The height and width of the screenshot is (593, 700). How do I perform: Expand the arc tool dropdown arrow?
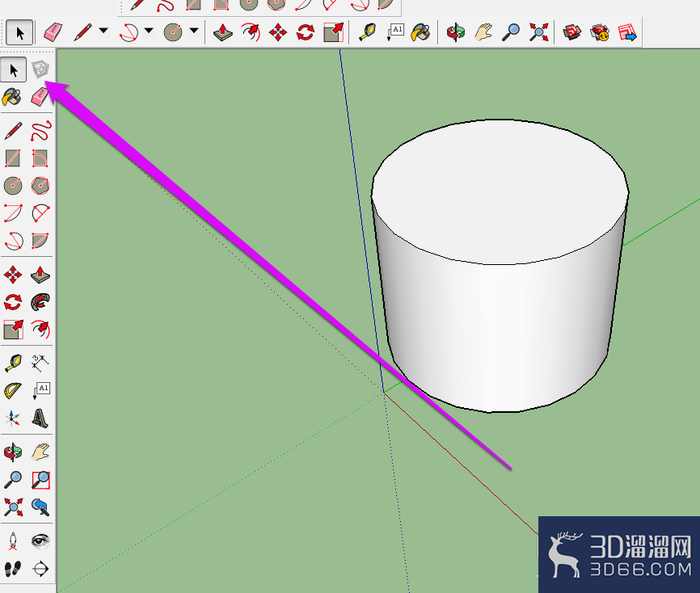149,31
